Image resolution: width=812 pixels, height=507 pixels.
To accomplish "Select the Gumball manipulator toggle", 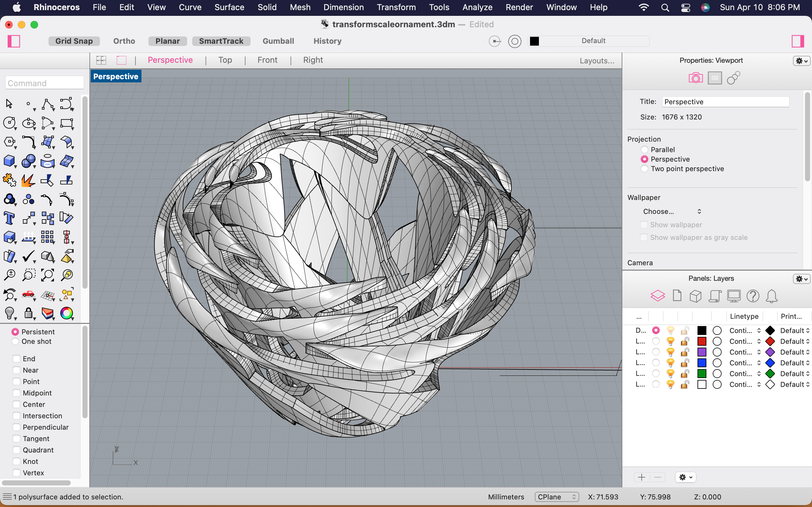I will coord(278,41).
